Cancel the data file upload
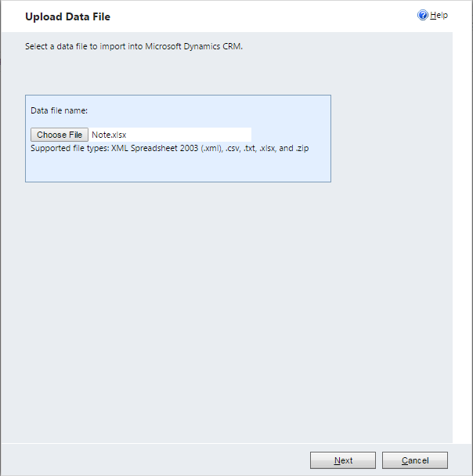 click(x=414, y=460)
